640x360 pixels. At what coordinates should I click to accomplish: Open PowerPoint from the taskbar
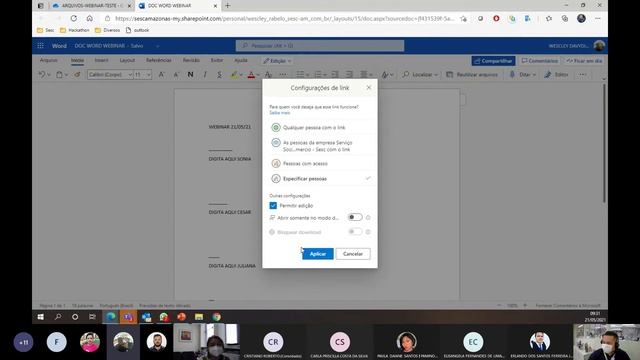coord(181,317)
